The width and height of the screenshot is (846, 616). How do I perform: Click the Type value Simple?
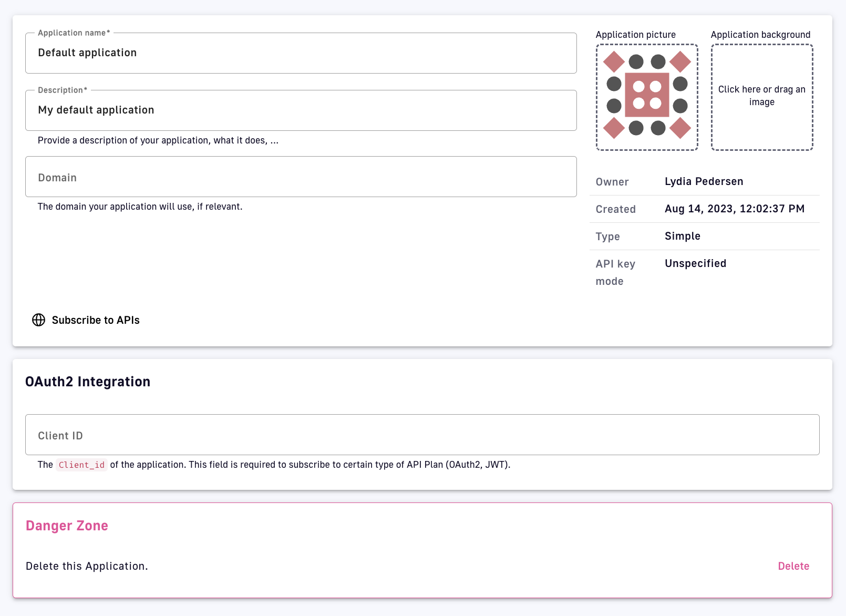tap(682, 236)
